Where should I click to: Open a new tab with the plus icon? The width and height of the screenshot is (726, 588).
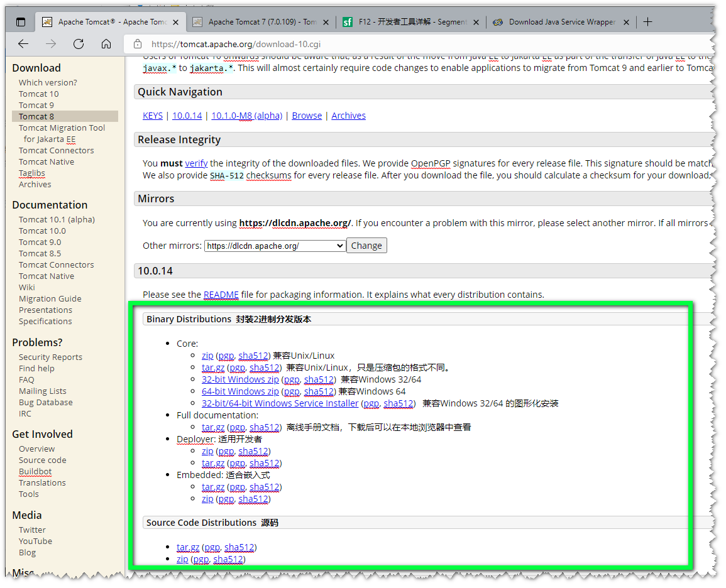click(x=648, y=22)
